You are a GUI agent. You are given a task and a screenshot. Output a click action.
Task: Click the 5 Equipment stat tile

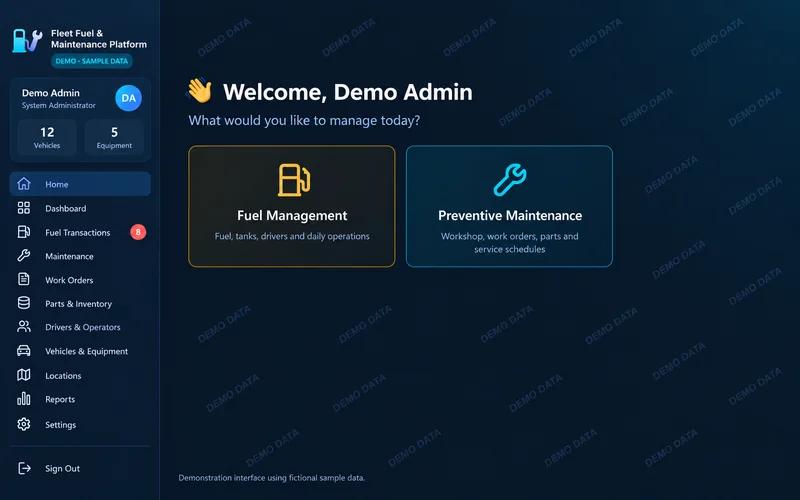pos(114,137)
